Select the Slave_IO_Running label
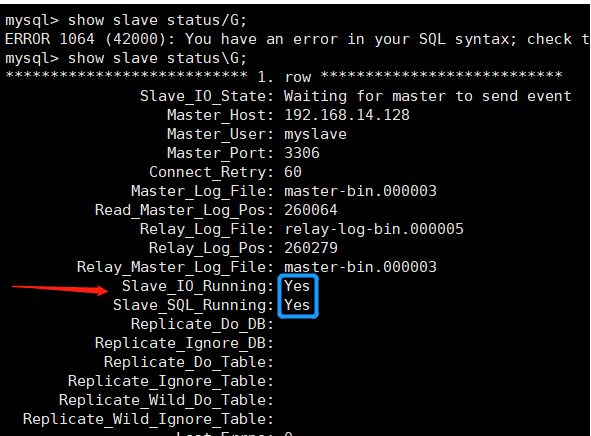591x436 pixels. [x=198, y=286]
